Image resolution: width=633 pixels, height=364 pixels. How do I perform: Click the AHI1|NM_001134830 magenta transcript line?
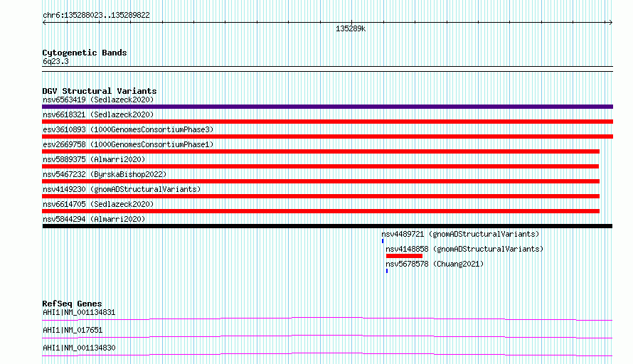point(327,354)
